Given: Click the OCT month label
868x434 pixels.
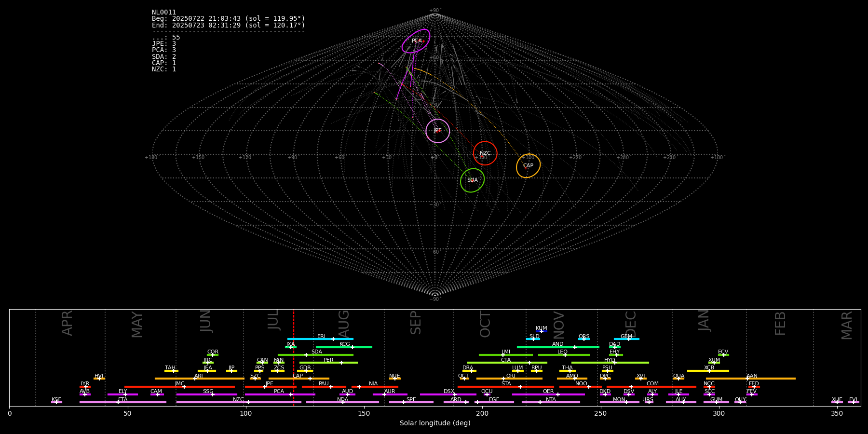Looking at the screenshot, I should tap(486, 324).
